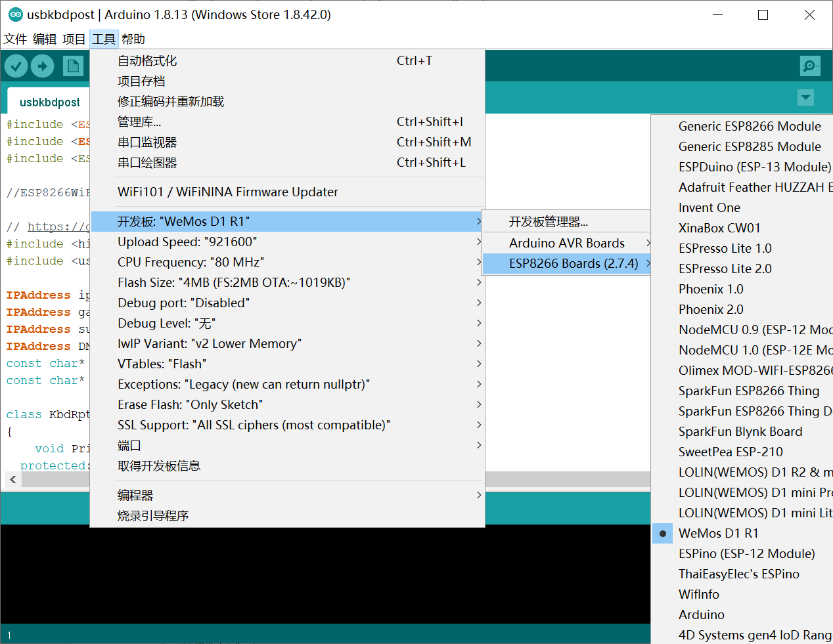Click the https link in code comment
833x644 pixels.
58,226
